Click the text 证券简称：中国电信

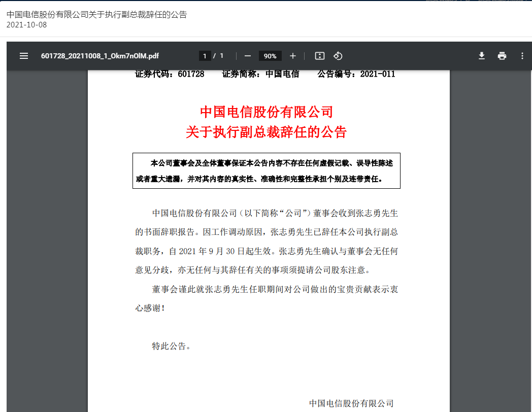pyautogui.click(x=260, y=74)
